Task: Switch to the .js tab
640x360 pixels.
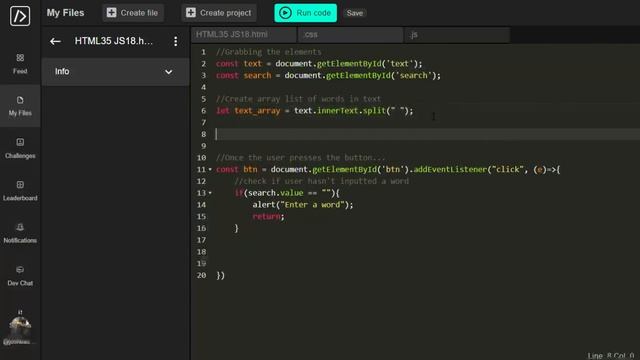Action: pyautogui.click(x=457, y=35)
